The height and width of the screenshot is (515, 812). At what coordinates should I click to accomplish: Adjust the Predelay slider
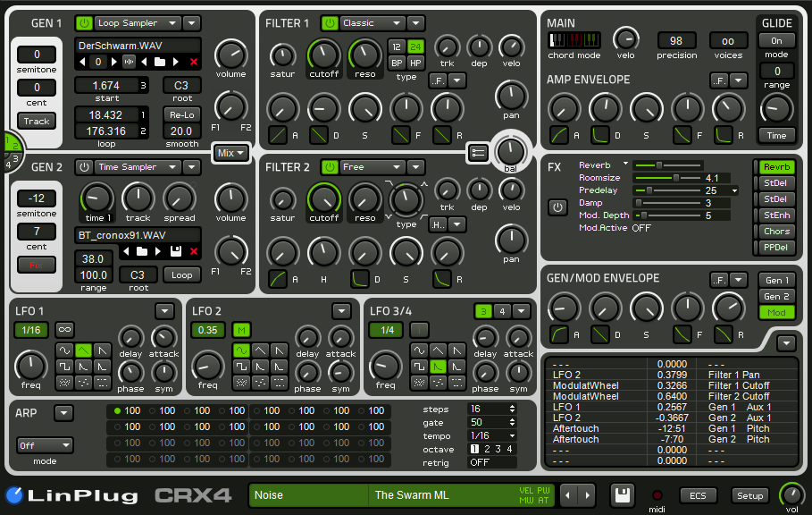click(667, 190)
